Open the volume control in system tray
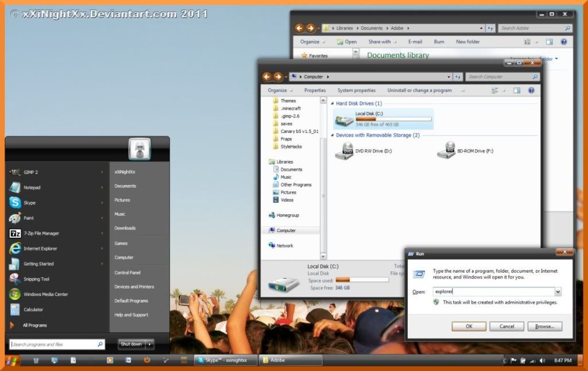 pyautogui.click(x=542, y=361)
